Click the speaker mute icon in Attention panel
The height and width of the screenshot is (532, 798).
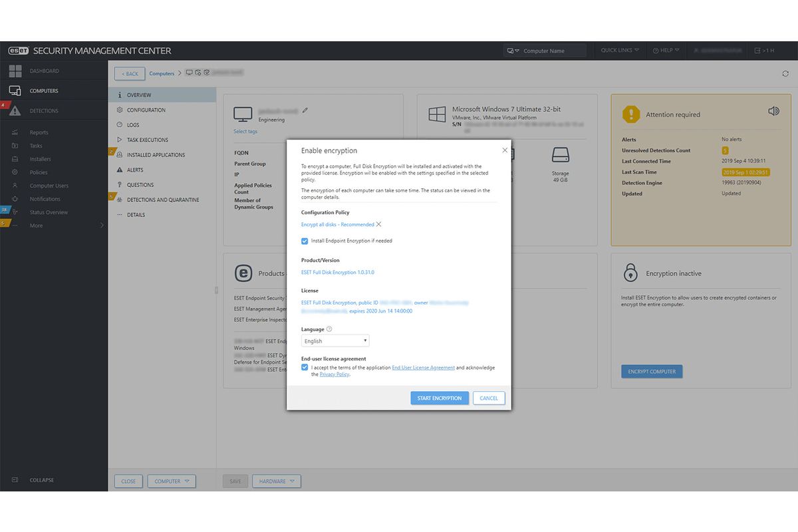pyautogui.click(x=773, y=111)
